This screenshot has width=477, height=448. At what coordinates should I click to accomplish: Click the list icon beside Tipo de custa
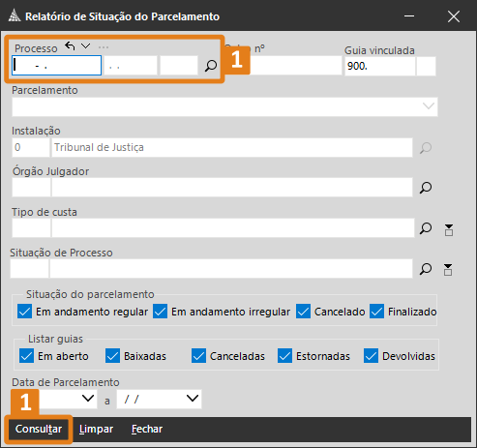[x=449, y=230]
